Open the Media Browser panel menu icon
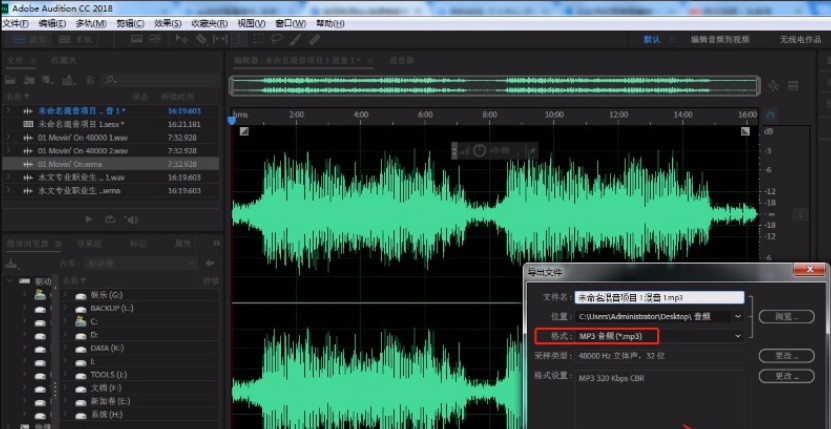The height and width of the screenshot is (429, 831). pos(58,244)
